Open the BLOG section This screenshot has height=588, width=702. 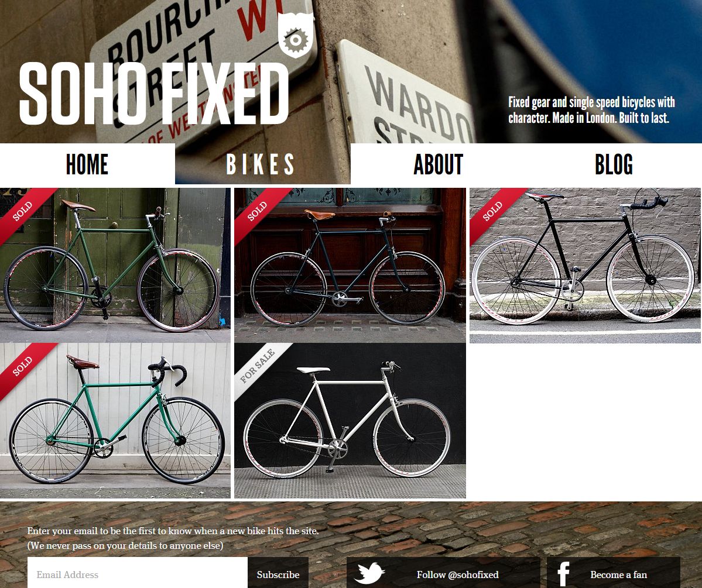tap(614, 164)
